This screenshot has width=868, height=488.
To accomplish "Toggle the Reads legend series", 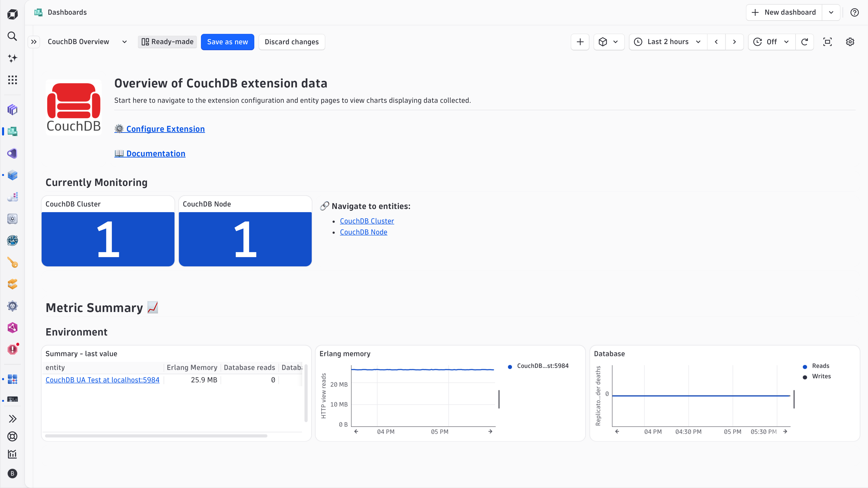I will 816,366.
